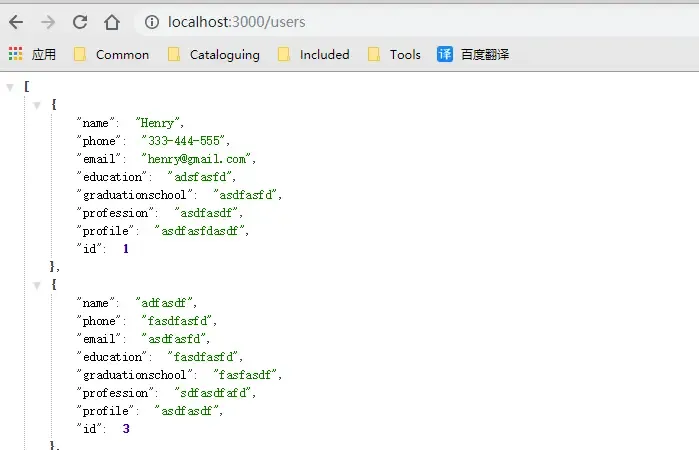Collapse the first user object (Henry)

click(37, 105)
